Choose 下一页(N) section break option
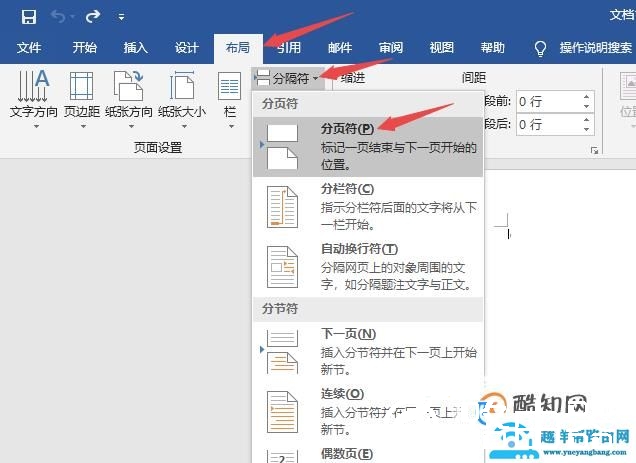Image resolution: width=636 pixels, height=463 pixels. tap(368, 352)
